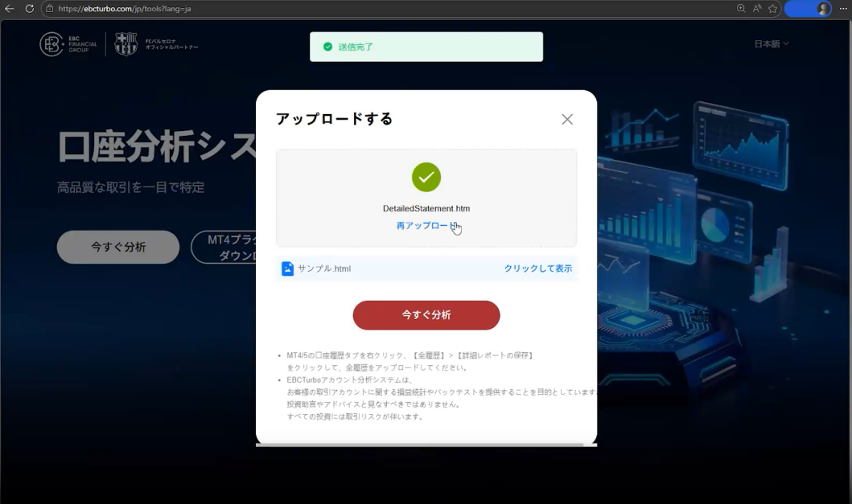This screenshot has width=852, height=504.
Task: Click the EBC Financial Group logo
Action: tap(68, 44)
